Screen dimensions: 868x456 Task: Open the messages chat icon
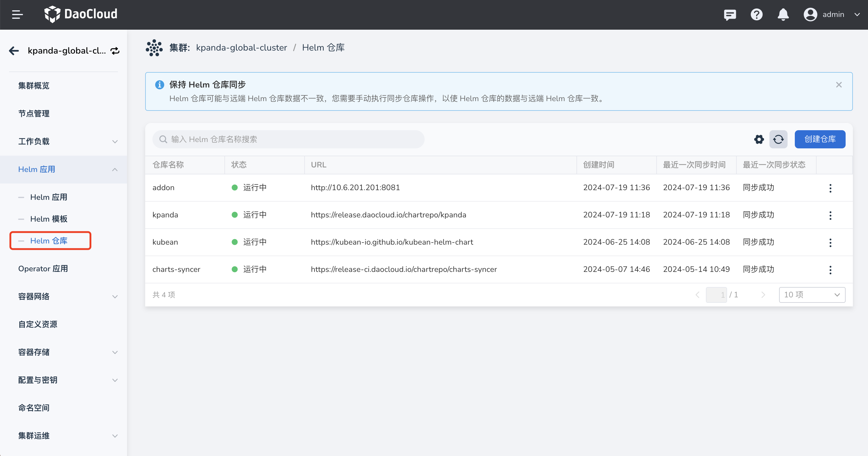(729, 15)
